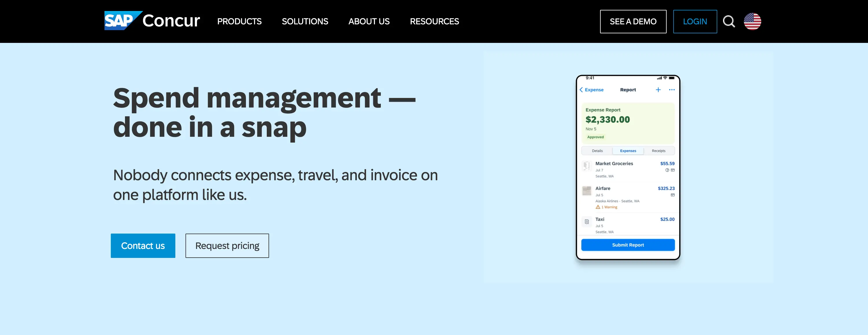Viewport: 868px width, 335px height.
Task: Tap the back chevron beside Expense
Action: click(x=581, y=90)
